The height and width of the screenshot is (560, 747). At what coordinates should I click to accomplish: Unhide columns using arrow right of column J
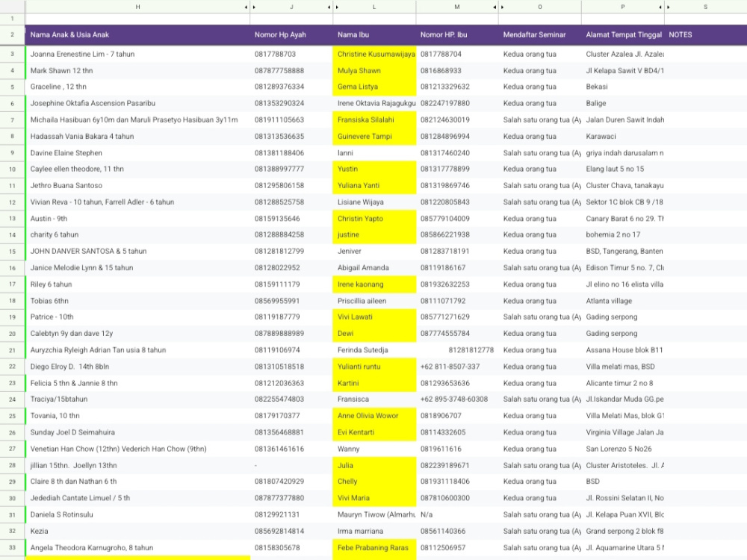(x=329, y=7)
